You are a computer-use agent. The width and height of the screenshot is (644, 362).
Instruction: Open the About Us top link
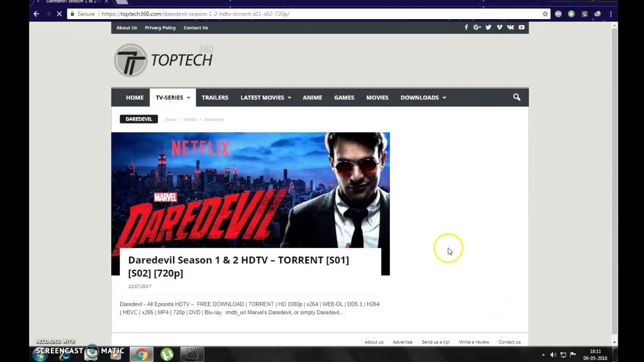point(127,28)
